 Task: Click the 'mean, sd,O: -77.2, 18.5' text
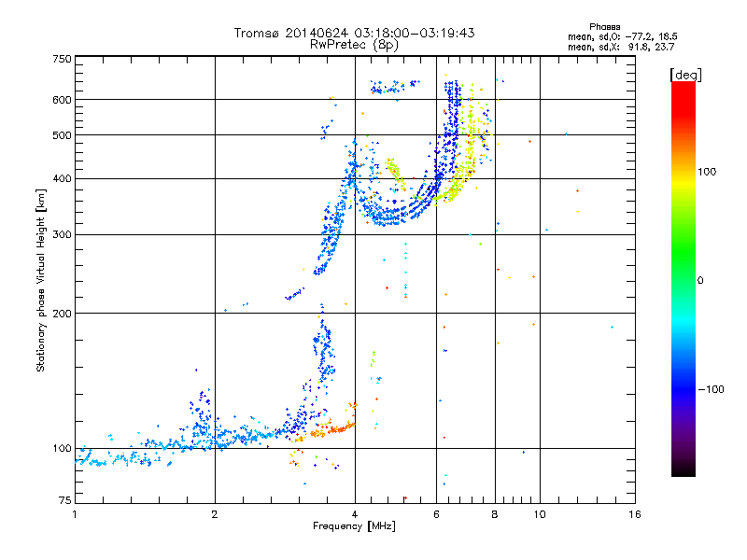pyautogui.click(x=622, y=36)
